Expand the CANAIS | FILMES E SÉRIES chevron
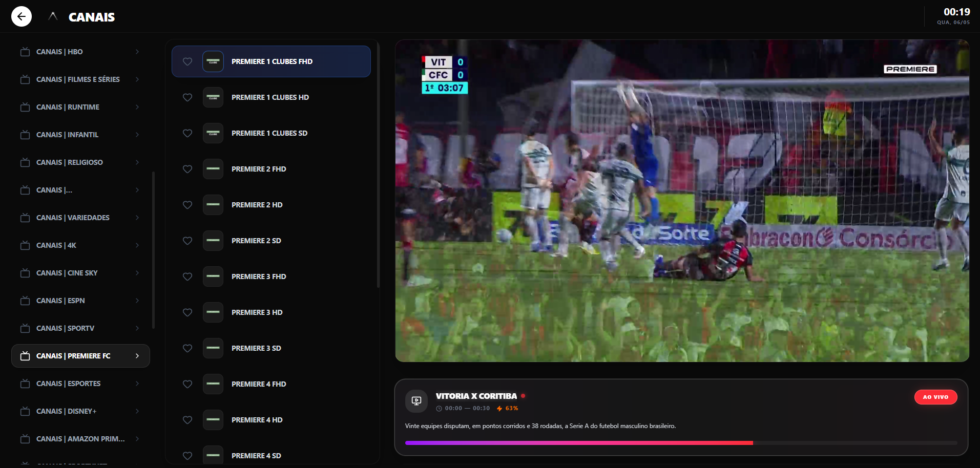980x468 pixels. (x=137, y=79)
